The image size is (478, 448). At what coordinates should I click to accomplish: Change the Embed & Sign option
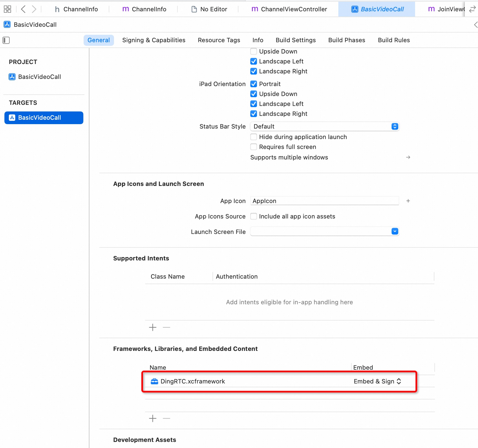(x=377, y=381)
